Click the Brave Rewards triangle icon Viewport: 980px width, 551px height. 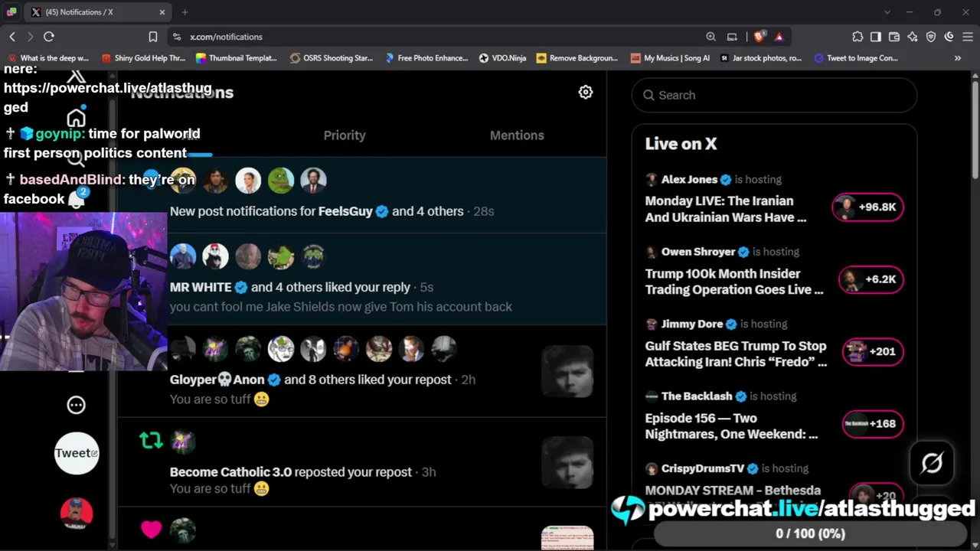(x=779, y=37)
